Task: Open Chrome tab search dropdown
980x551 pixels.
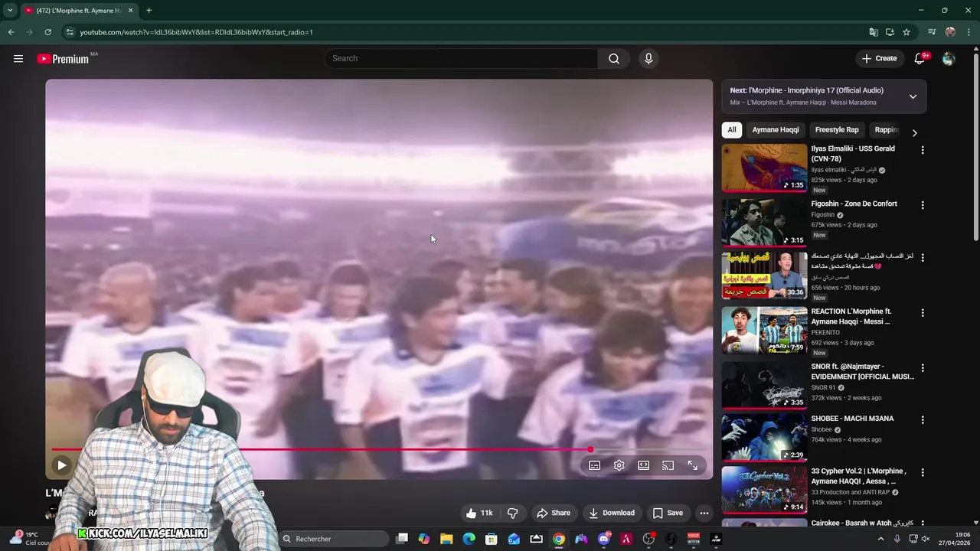Action: pyautogui.click(x=10, y=10)
